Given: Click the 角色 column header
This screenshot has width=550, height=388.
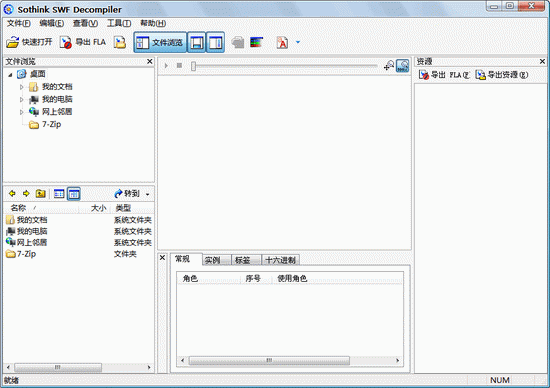Looking at the screenshot, I should pos(209,279).
